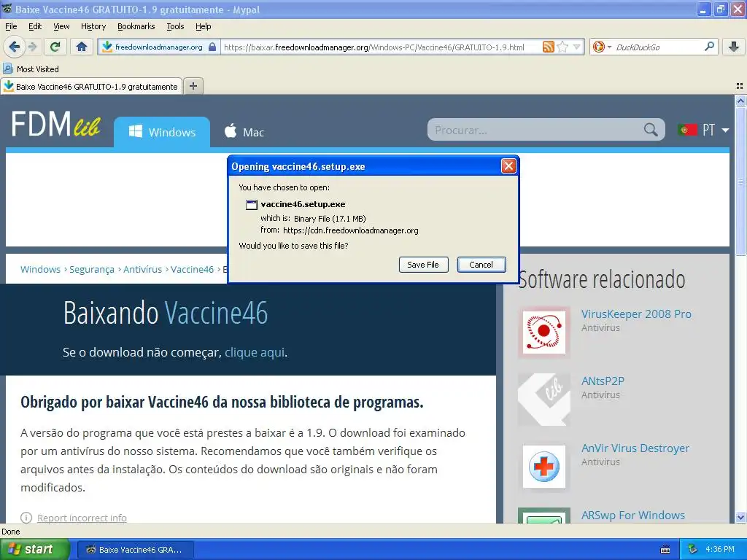The height and width of the screenshot is (560, 747).
Task: Click the Report incorrect info icon
Action: 26,518
